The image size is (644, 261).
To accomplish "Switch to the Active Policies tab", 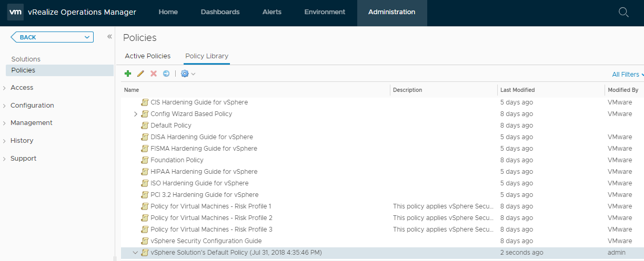I will pyautogui.click(x=148, y=56).
